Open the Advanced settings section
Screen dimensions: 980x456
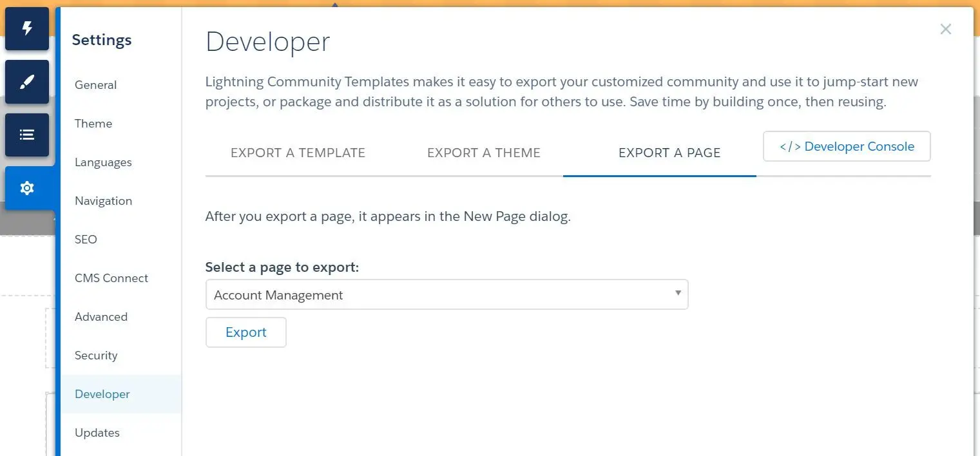point(121,317)
